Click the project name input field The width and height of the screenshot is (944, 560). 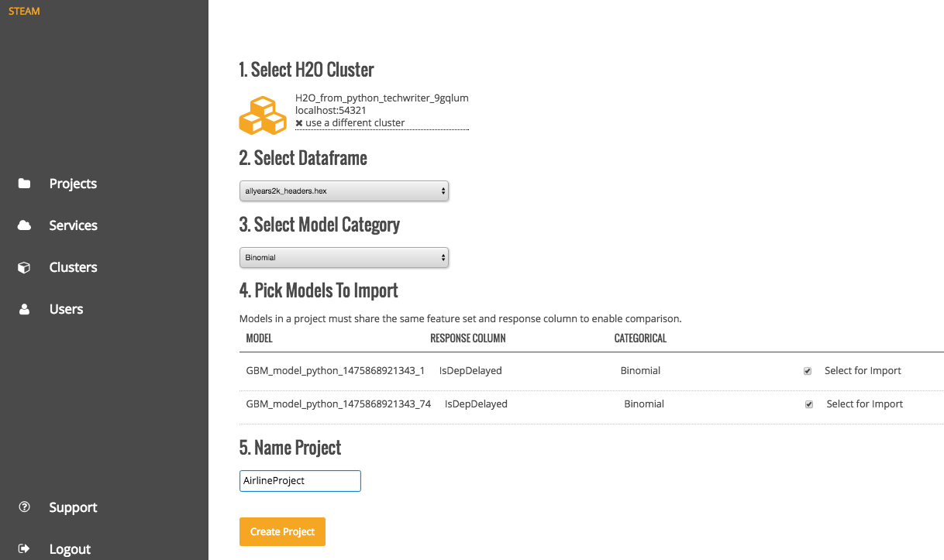pos(300,481)
